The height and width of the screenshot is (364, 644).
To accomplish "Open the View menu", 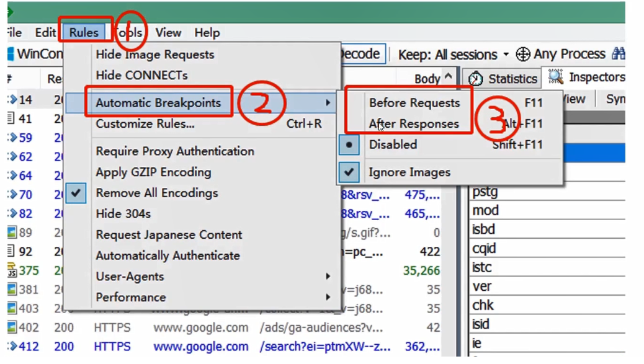I will click(168, 32).
